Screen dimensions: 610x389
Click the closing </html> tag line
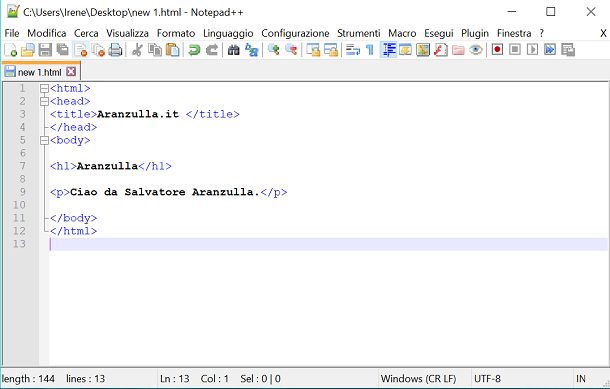point(73,231)
